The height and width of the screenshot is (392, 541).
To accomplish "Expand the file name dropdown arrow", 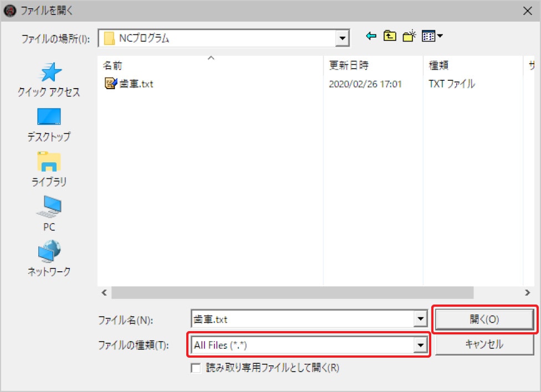I will coord(421,319).
